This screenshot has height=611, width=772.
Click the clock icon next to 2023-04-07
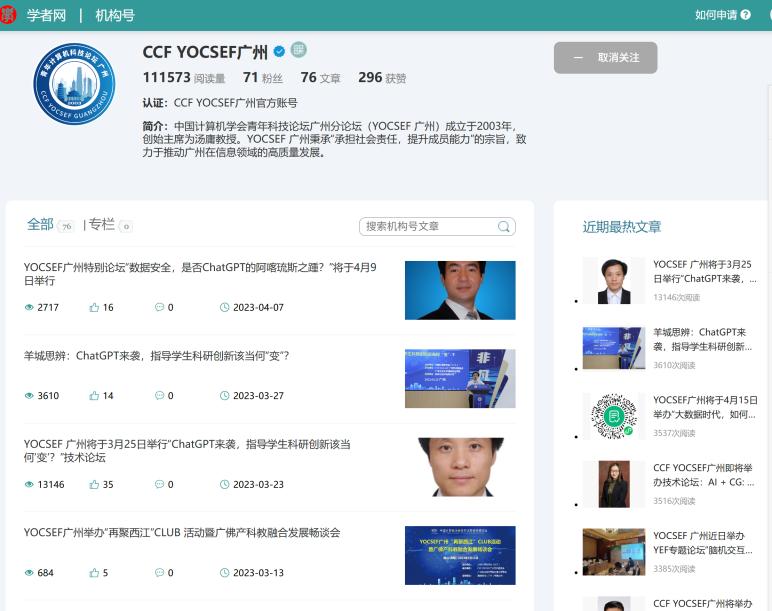pos(225,308)
